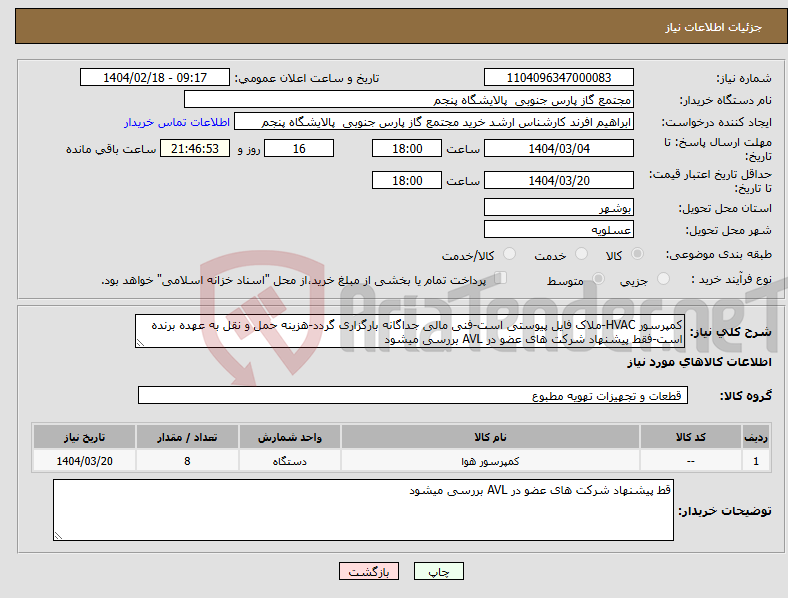Select the جزیی purchase type radio

663,279
